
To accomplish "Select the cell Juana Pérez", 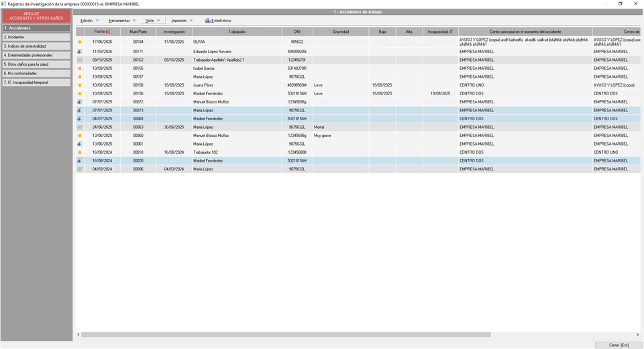I will point(237,85).
